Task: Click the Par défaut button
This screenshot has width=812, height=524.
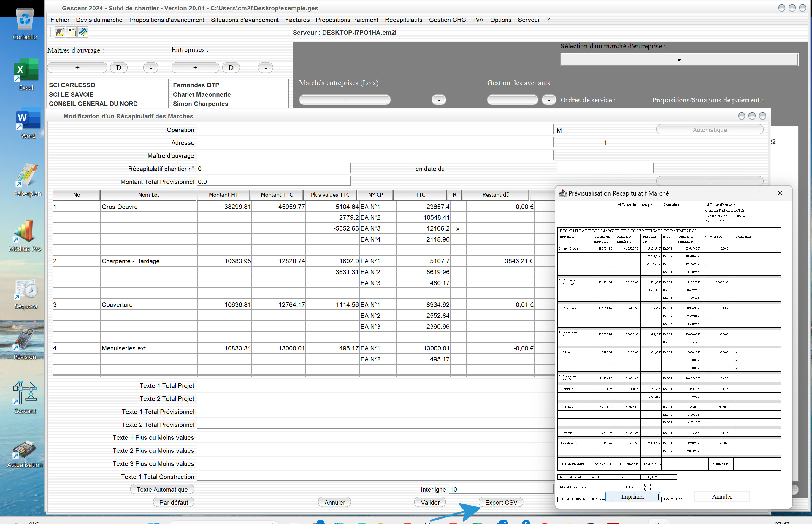Action: (174, 502)
